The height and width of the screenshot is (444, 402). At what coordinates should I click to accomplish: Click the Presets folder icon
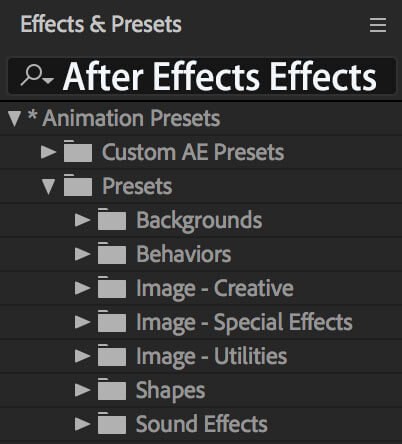click(x=78, y=185)
